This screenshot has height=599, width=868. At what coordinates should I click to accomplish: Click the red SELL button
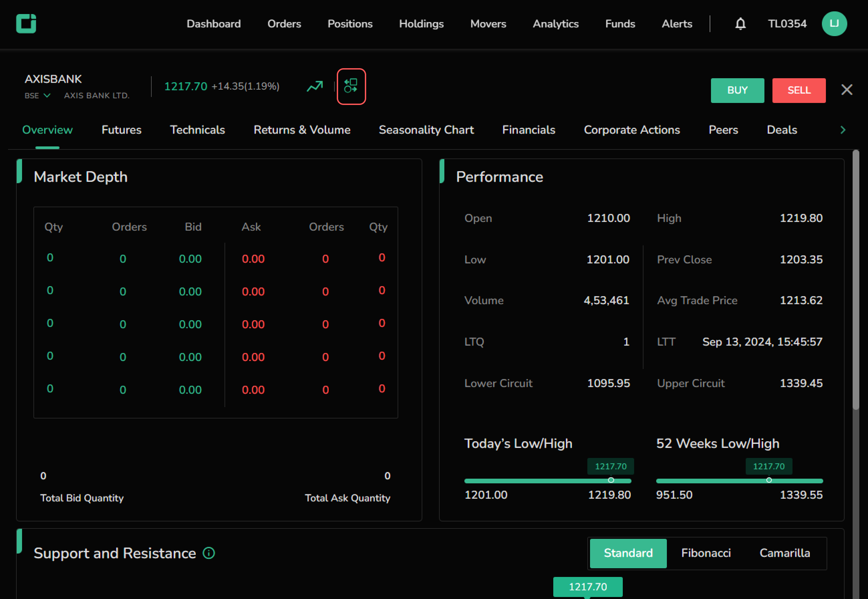[x=799, y=91]
